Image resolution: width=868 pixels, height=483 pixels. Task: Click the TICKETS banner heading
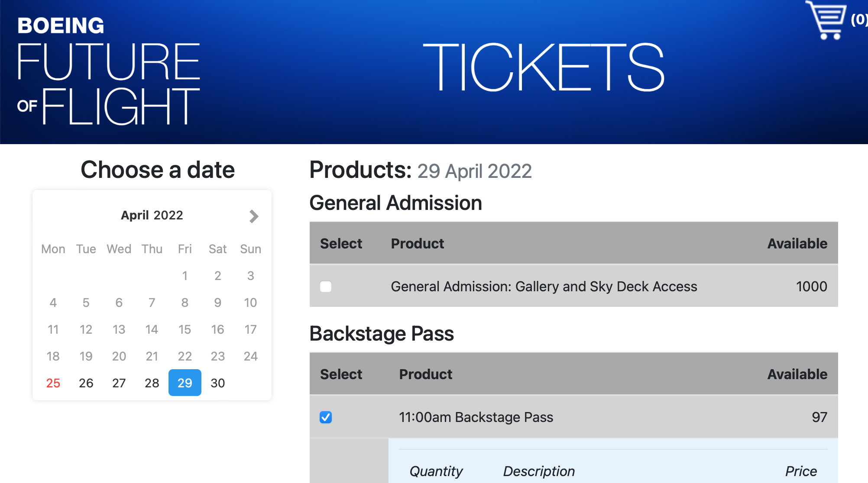pyautogui.click(x=543, y=68)
